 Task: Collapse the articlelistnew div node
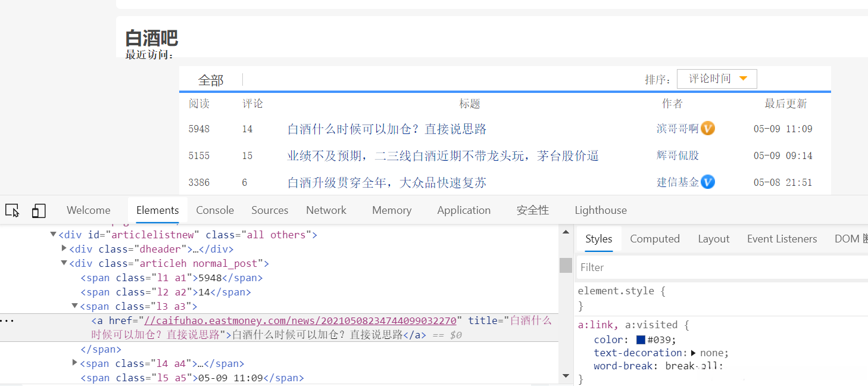(x=54, y=235)
